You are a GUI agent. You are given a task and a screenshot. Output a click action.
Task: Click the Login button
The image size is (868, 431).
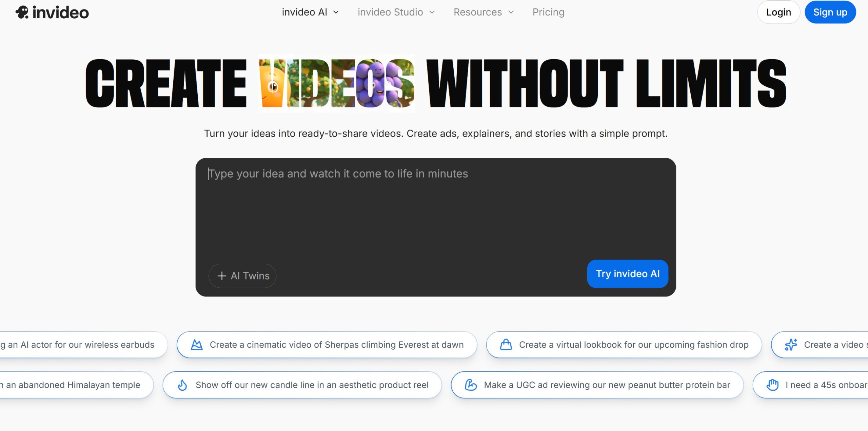click(x=778, y=13)
